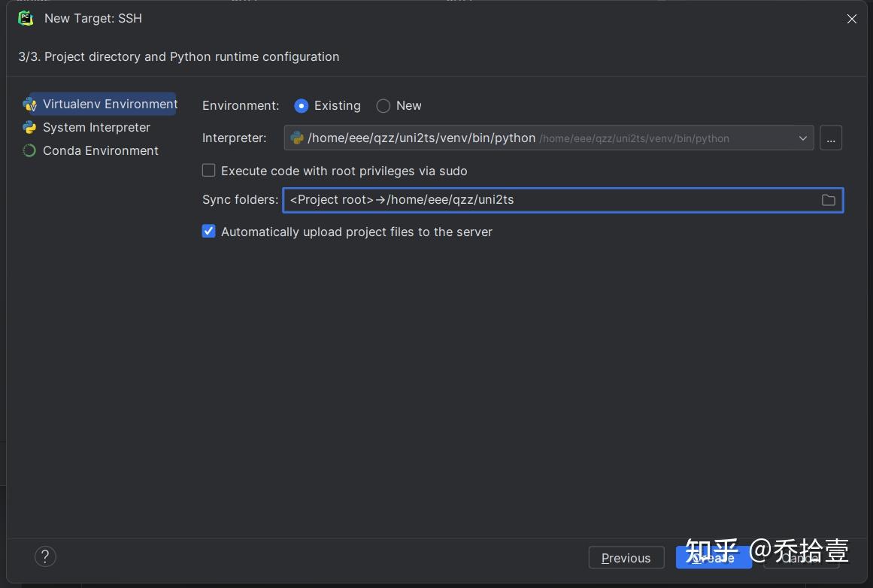Switch to System Interpreter option
Image resolution: width=873 pixels, height=588 pixels.
pos(95,127)
